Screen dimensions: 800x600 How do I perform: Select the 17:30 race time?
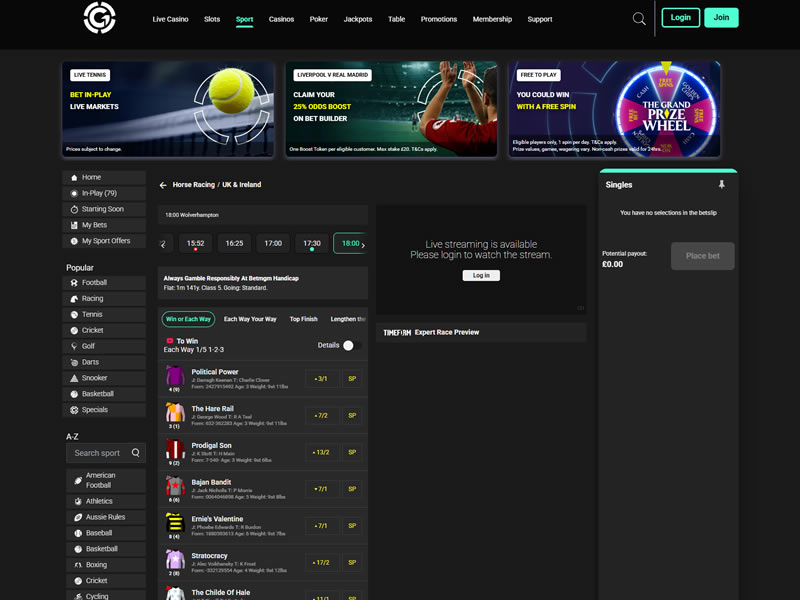click(312, 243)
